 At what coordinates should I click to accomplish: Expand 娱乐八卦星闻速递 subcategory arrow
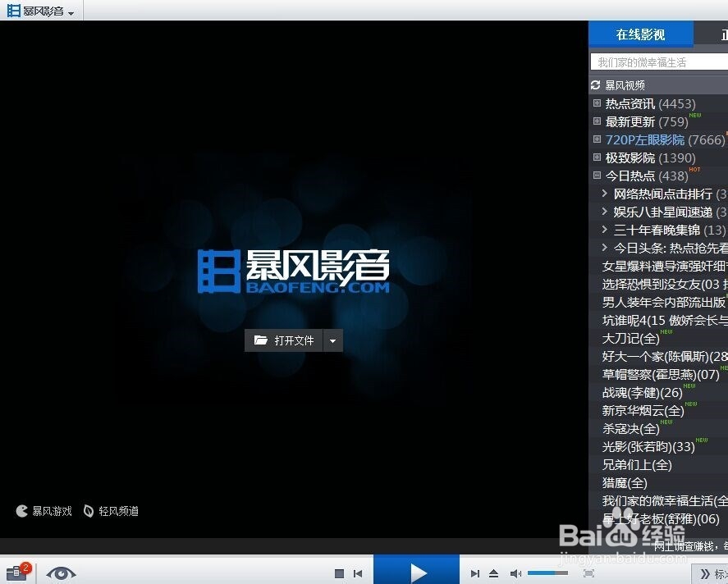tap(605, 212)
